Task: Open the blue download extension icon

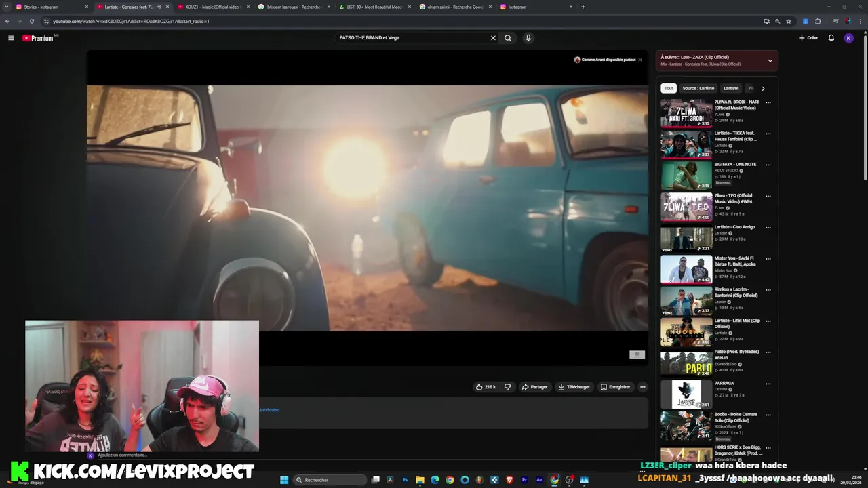Action: (x=806, y=21)
